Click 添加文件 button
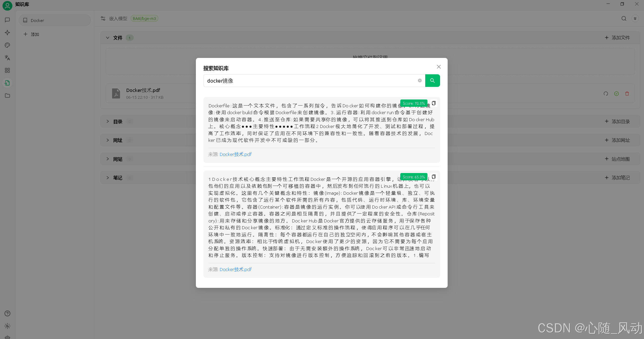 pos(617,38)
